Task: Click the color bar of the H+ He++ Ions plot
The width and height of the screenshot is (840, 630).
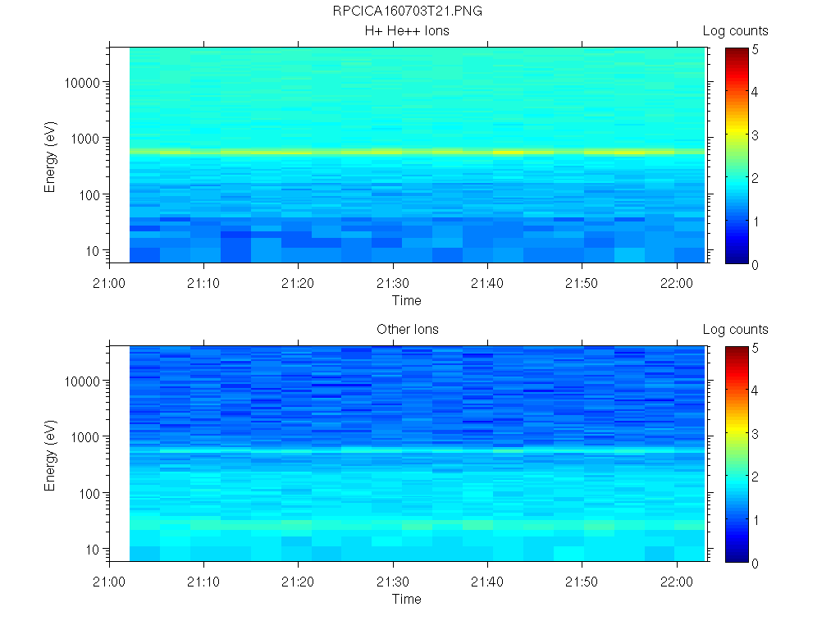Action: pos(737,155)
